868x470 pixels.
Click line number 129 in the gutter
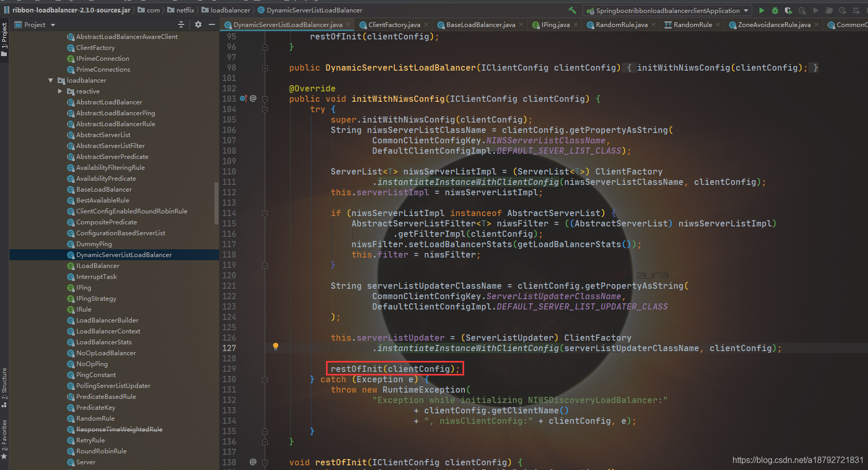[229, 369]
